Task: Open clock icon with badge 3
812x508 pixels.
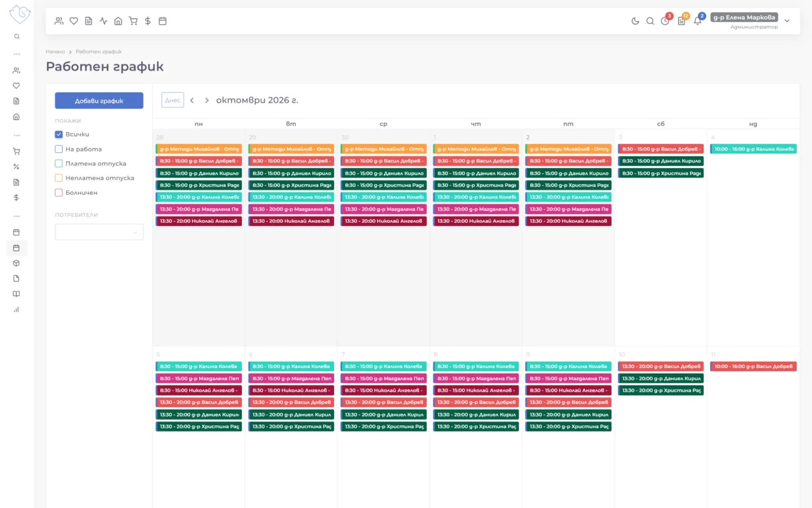Action: pos(665,21)
